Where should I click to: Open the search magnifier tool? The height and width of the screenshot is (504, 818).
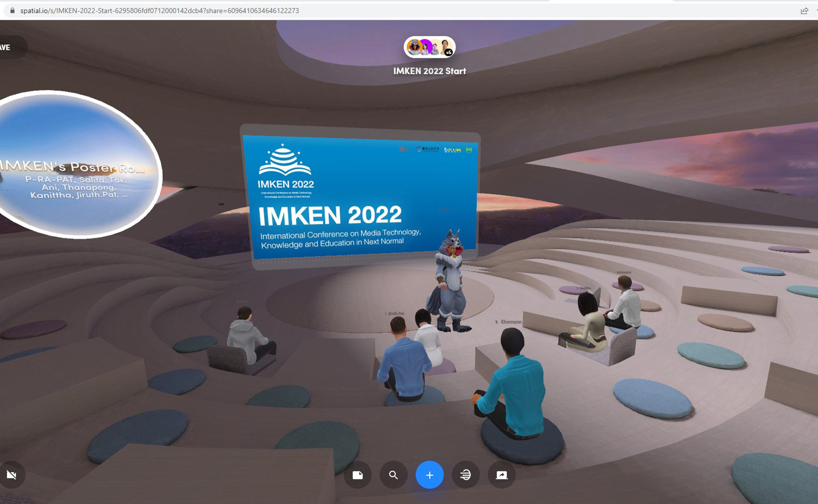(x=394, y=475)
